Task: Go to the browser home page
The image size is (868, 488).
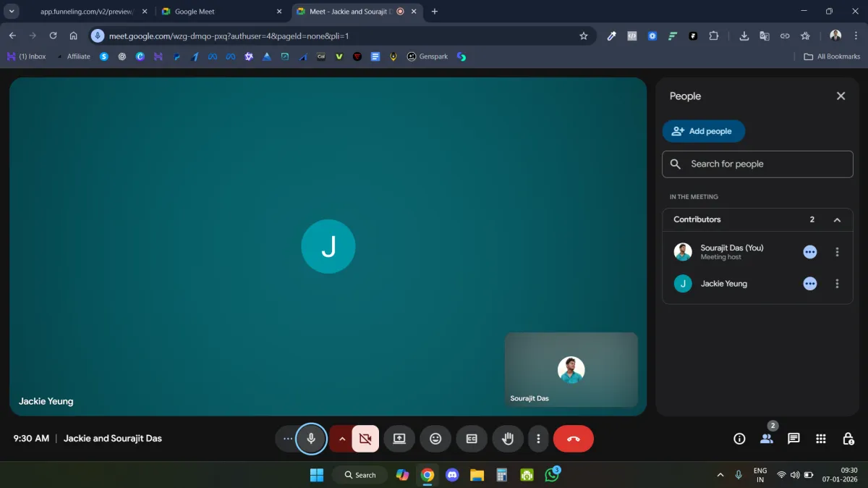Action: 73,35
